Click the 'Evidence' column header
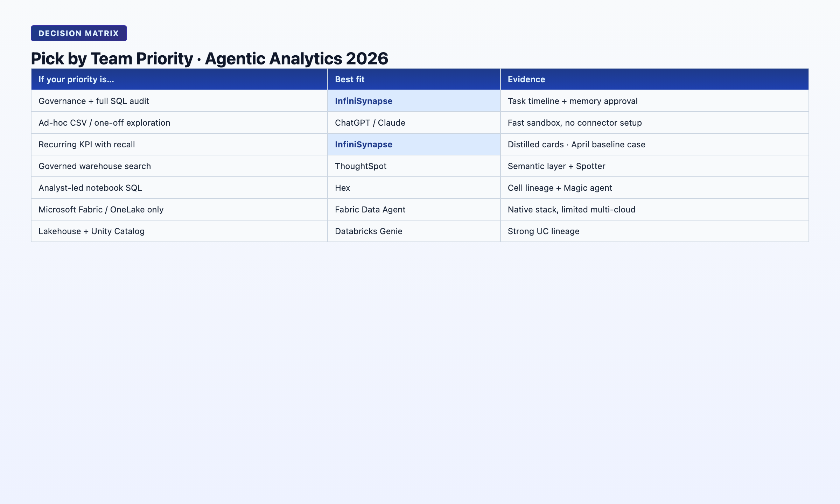The image size is (840, 504). tap(654, 79)
